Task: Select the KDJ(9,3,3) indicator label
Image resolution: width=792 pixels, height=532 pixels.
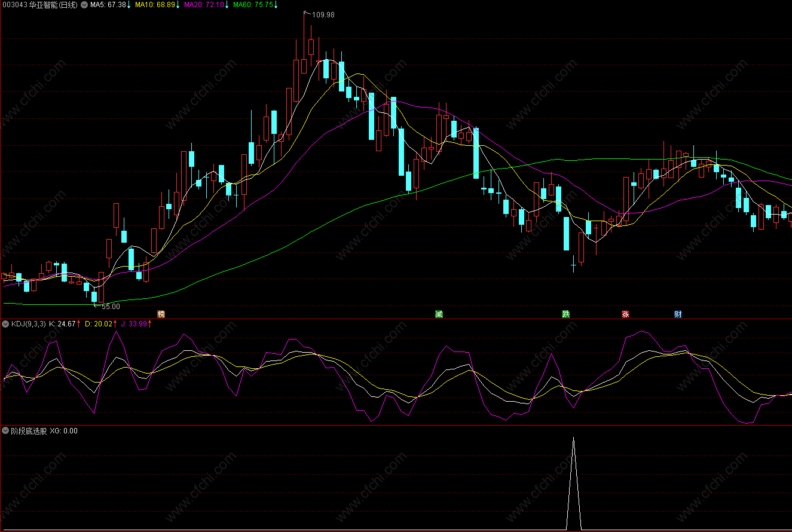Action: [x=28, y=324]
